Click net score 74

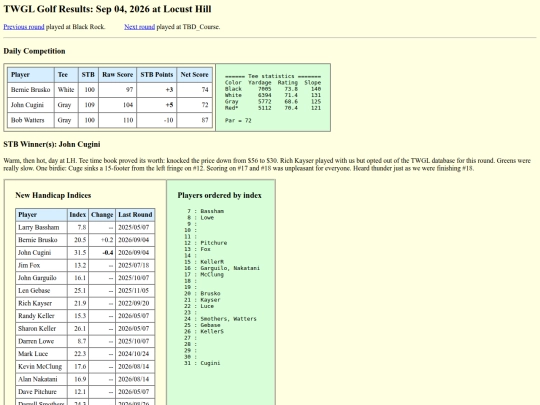(x=205, y=90)
